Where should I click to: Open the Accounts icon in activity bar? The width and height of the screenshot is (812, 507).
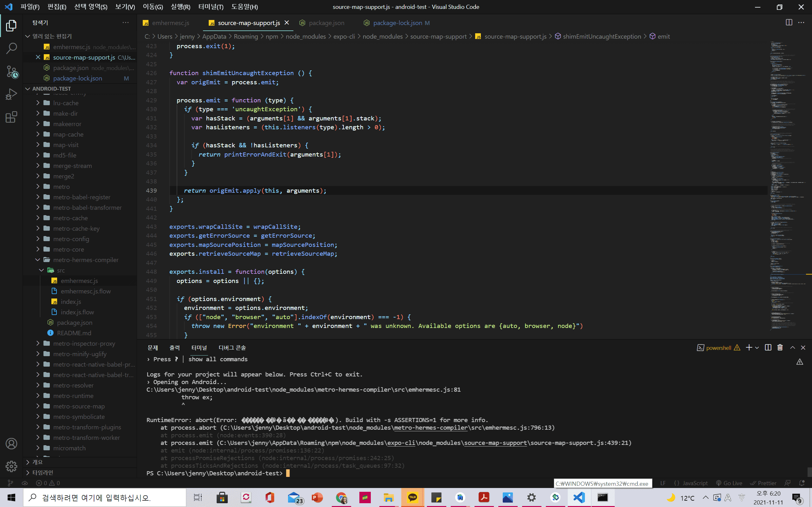coord(11,444)
